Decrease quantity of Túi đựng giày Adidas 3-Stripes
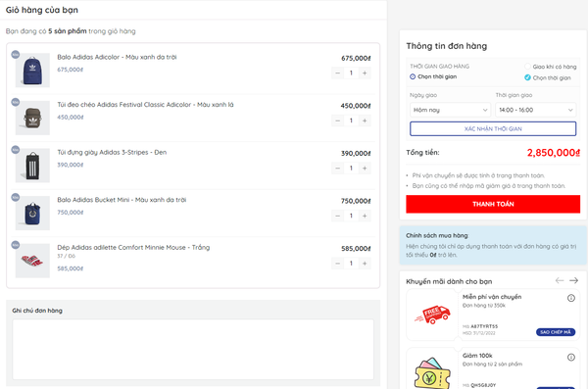This screenshot has width=588, height=389. (337, 169)
